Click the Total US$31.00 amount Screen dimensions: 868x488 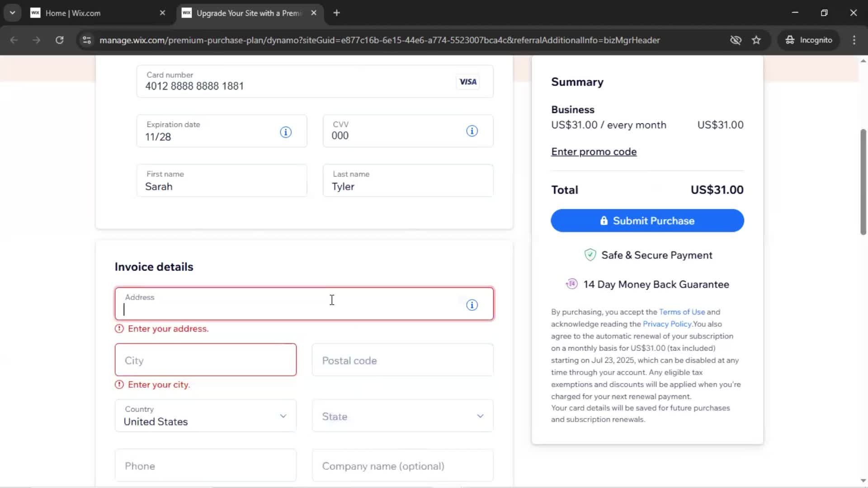point(717,190)
